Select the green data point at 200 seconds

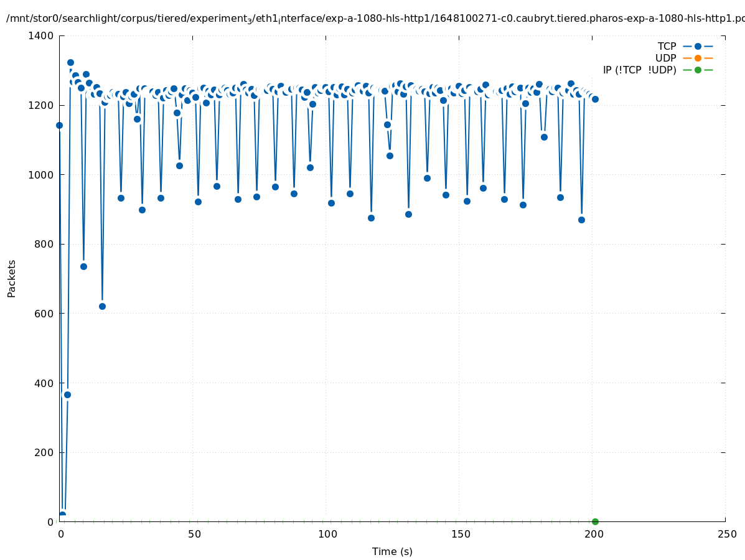click(x=595, y=521)
